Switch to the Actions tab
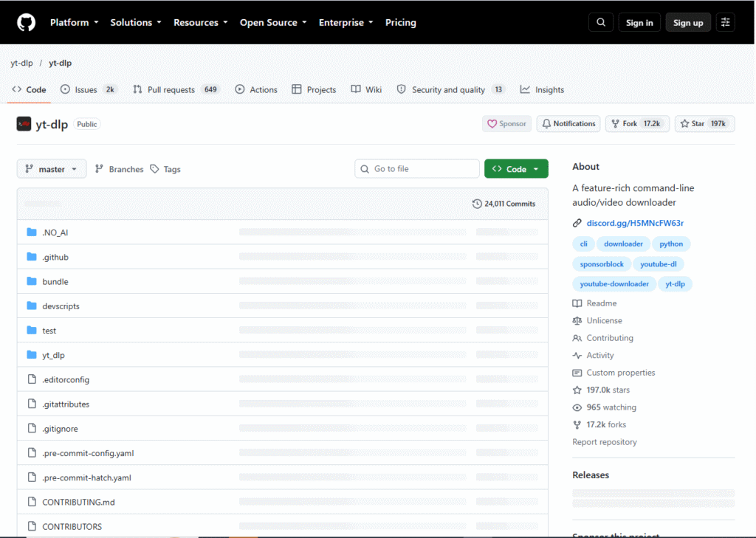756x538 pixels. (256, 90)
